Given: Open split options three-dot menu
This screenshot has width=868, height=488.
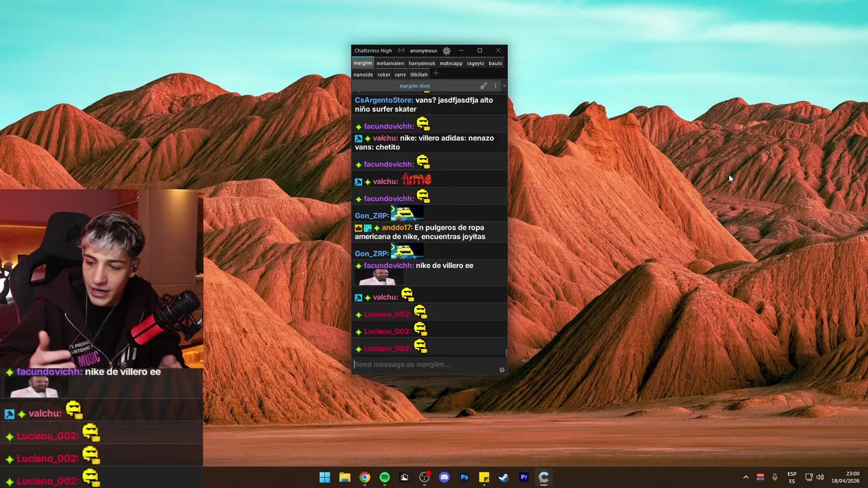Looking at the screenshot, I should (495, 86).
